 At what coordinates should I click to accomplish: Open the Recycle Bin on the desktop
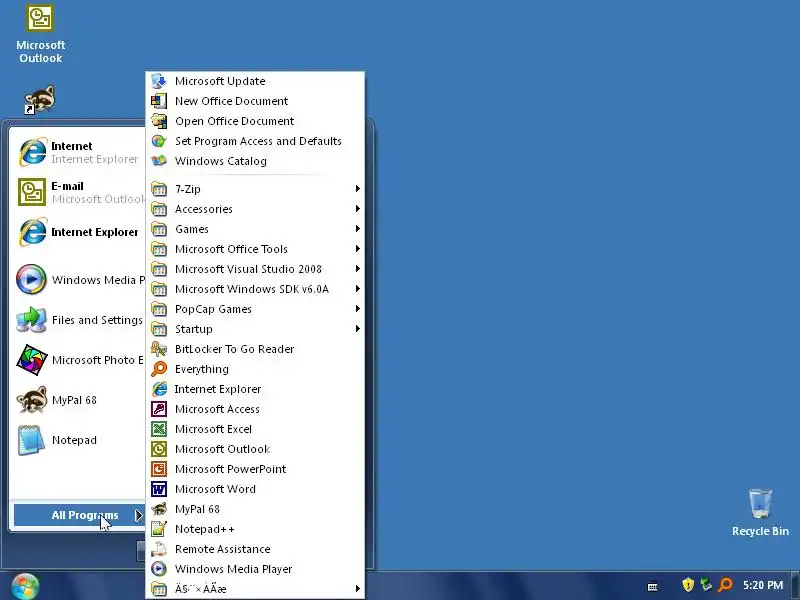(760, 512)
